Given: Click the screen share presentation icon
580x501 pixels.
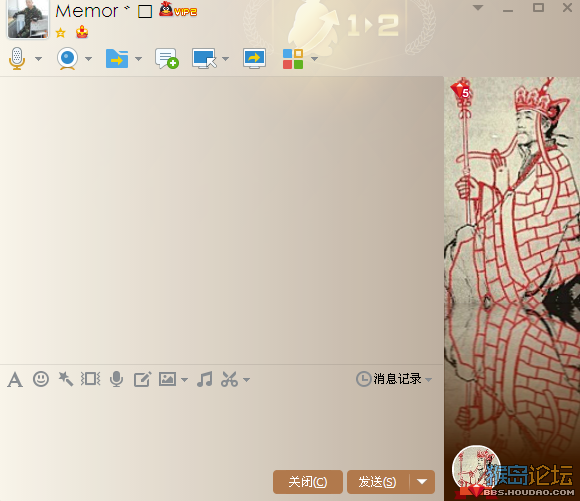Looking at the screenshot, I should coord(254,58).
